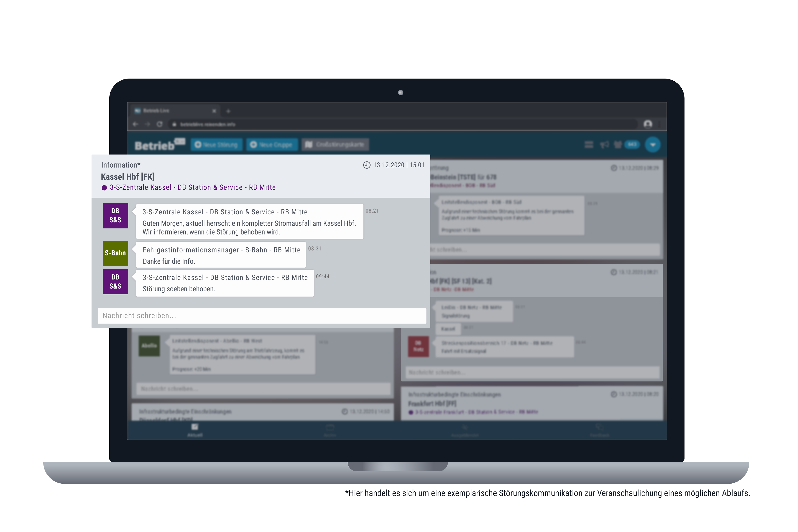Click the Neue Gruppe button
Image resolution: width=798 pixels, height=532 pixels.
pyautogui.click(x=272, y=145)
